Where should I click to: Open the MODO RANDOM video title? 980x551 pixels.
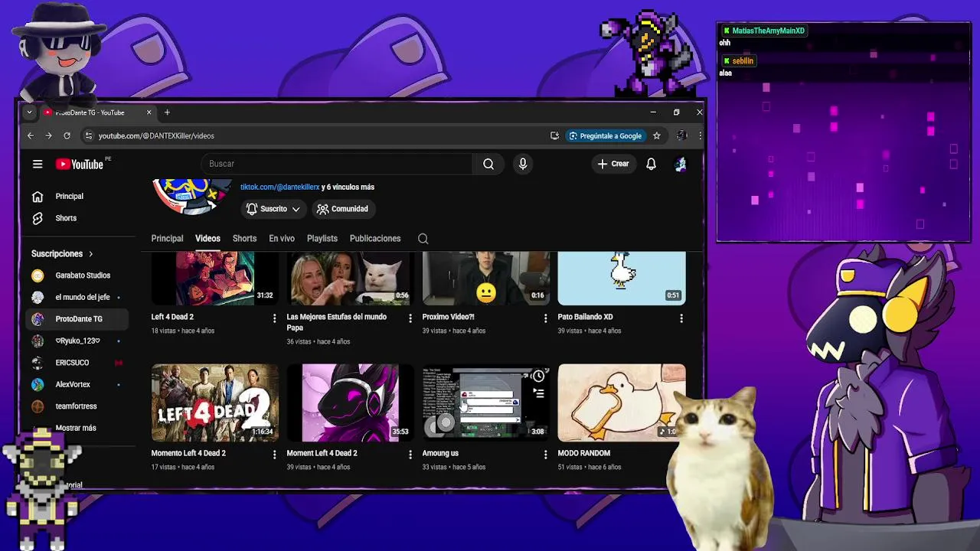584,453
